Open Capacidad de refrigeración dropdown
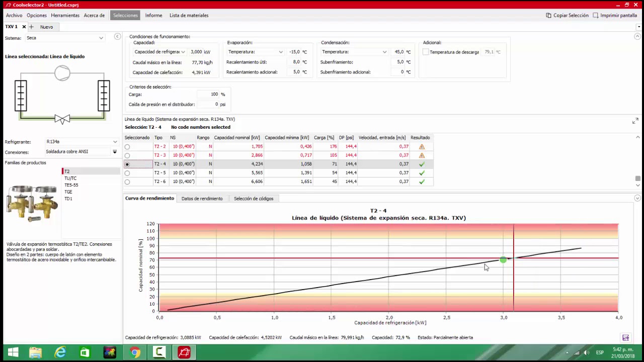The width and height of the screenshot is (644, 362). pos(159,52)
